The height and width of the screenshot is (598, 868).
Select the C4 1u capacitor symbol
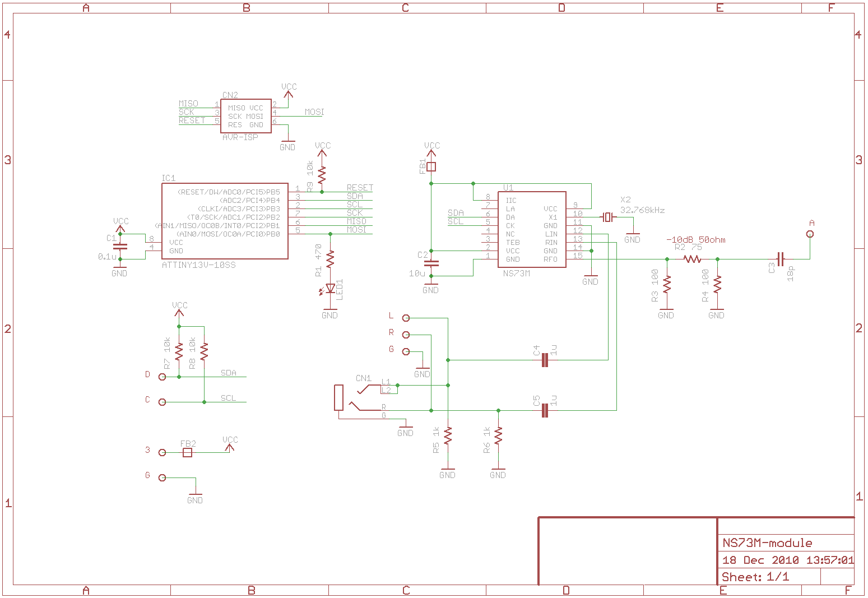544,360
